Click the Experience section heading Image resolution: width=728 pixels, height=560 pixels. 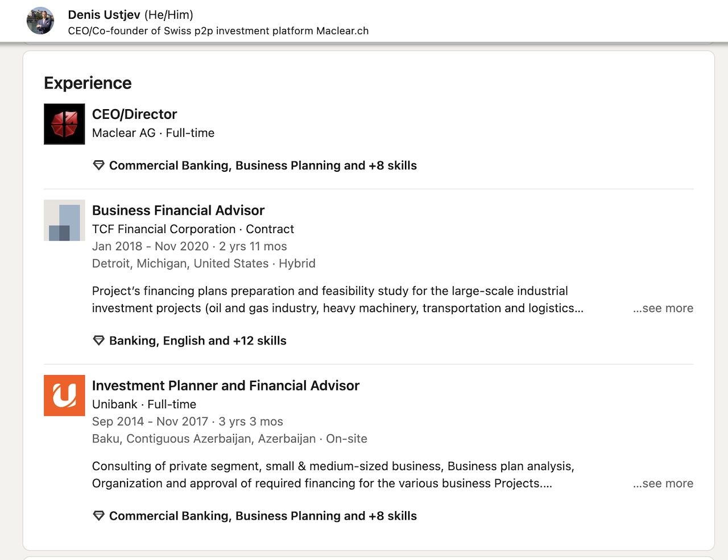[88, 83]
